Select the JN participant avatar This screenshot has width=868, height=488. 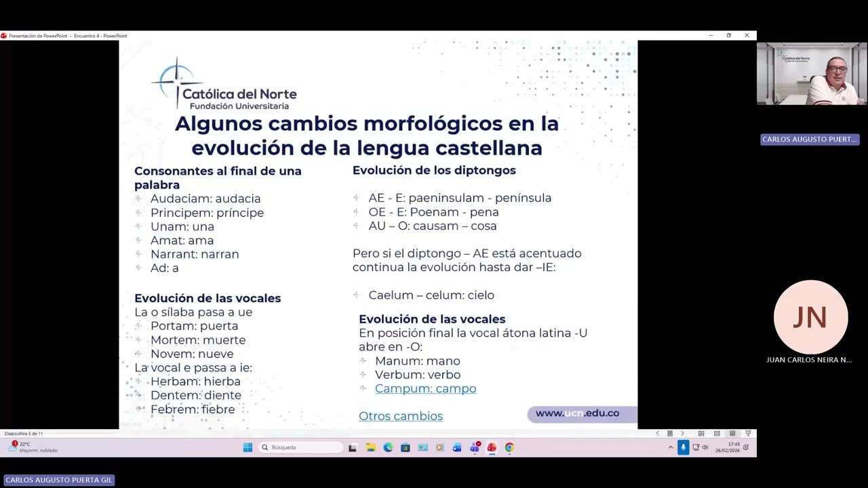(x=810, y=317)
